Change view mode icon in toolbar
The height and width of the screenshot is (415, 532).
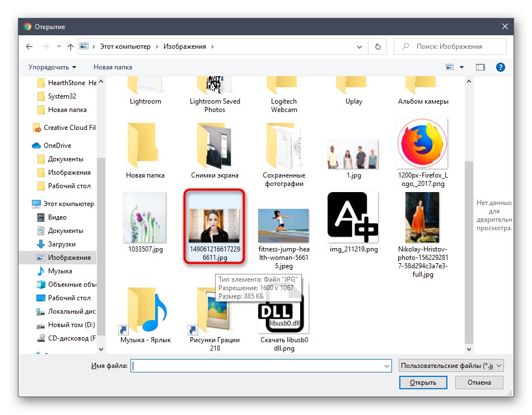pyautogui.click(x=450, y=67)
